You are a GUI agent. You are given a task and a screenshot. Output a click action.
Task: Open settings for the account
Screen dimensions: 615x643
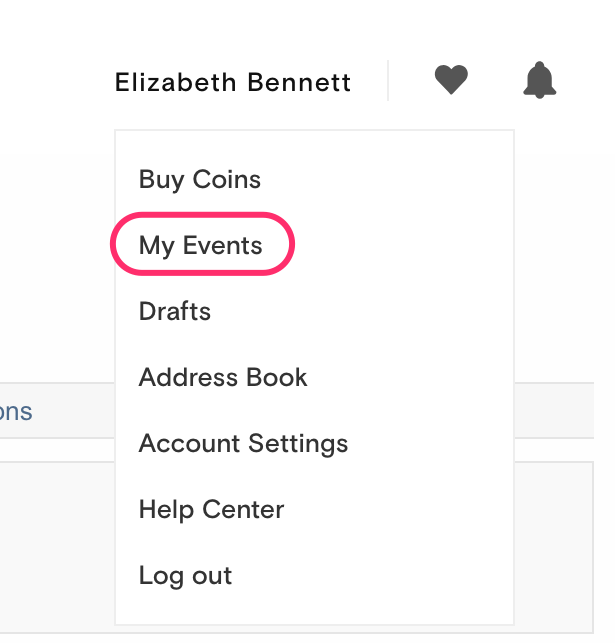click(244, 444)
